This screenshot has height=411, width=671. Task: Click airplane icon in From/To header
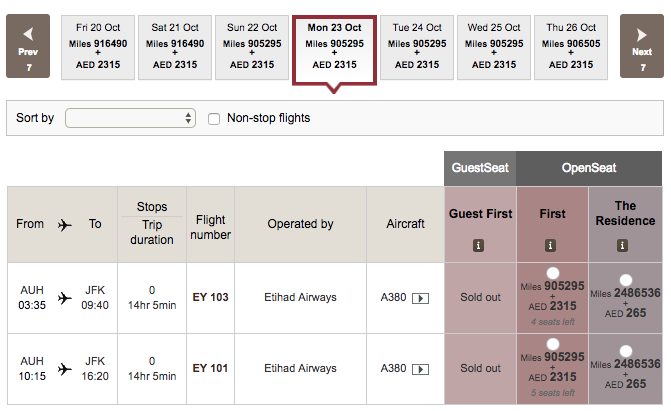pyautogui.click(x=66, y=225)
